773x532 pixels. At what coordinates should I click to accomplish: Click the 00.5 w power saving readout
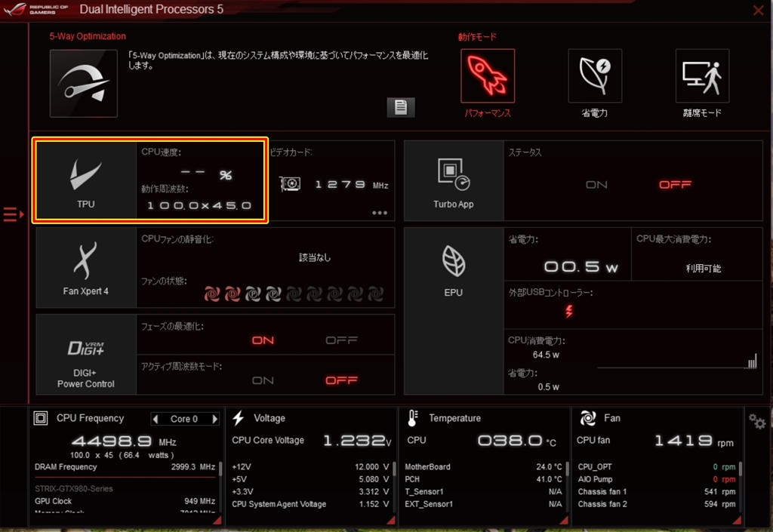[x=581, y=267]
